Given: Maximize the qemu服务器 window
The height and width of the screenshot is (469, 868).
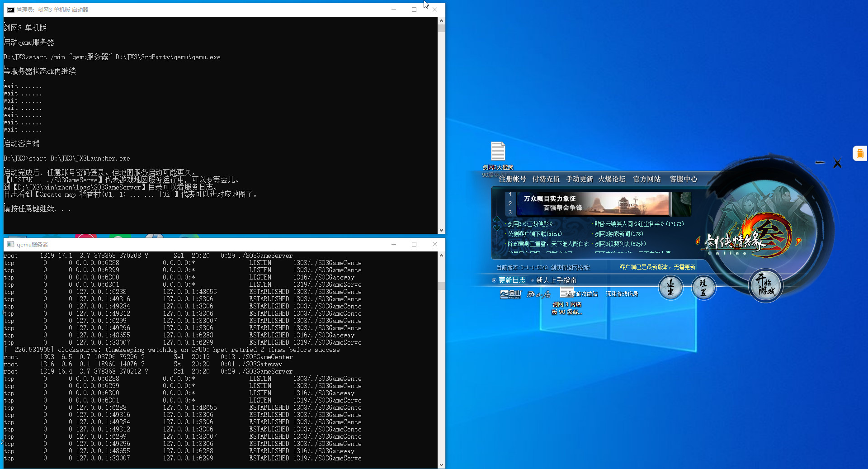Looking at the screenshot, I should point(414,244).
